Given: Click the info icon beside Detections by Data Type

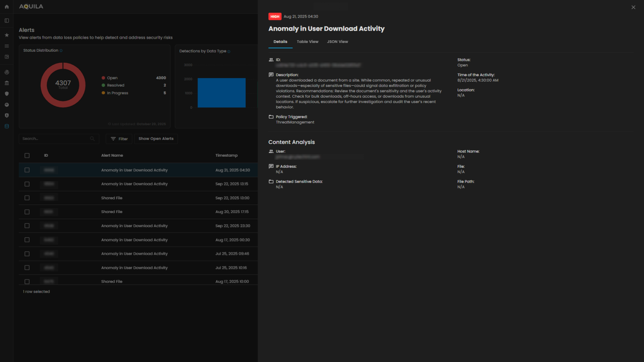Looking at the screenshot, I should pos(229,51).
